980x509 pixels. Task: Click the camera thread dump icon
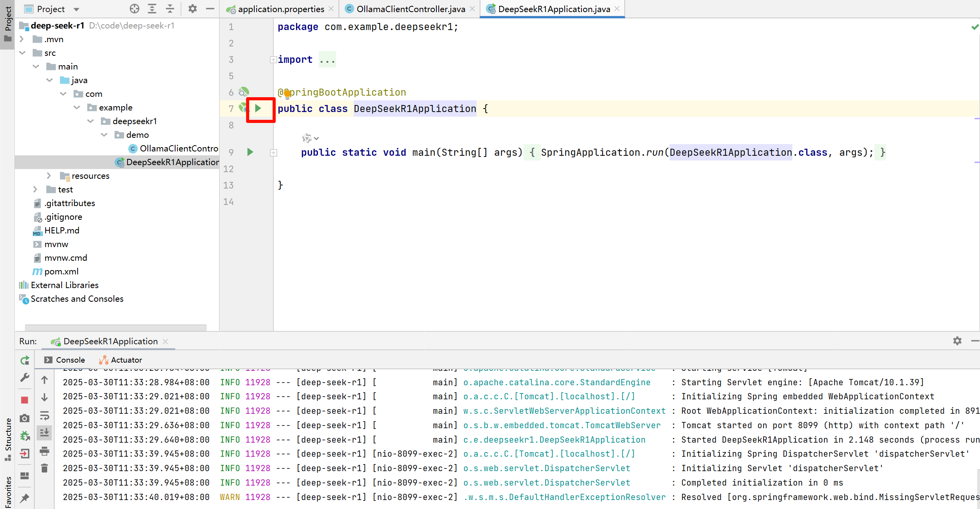25,418
